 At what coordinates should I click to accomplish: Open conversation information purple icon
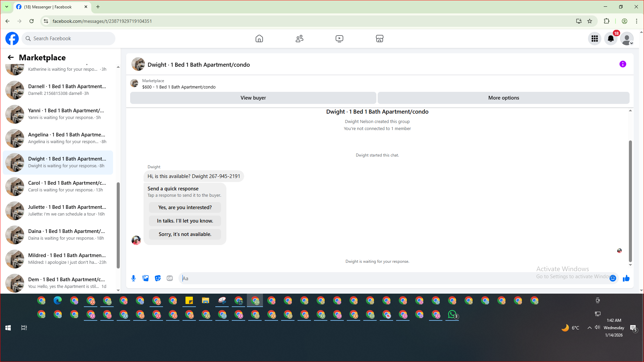pyautogui.click(x=623, y=64)
